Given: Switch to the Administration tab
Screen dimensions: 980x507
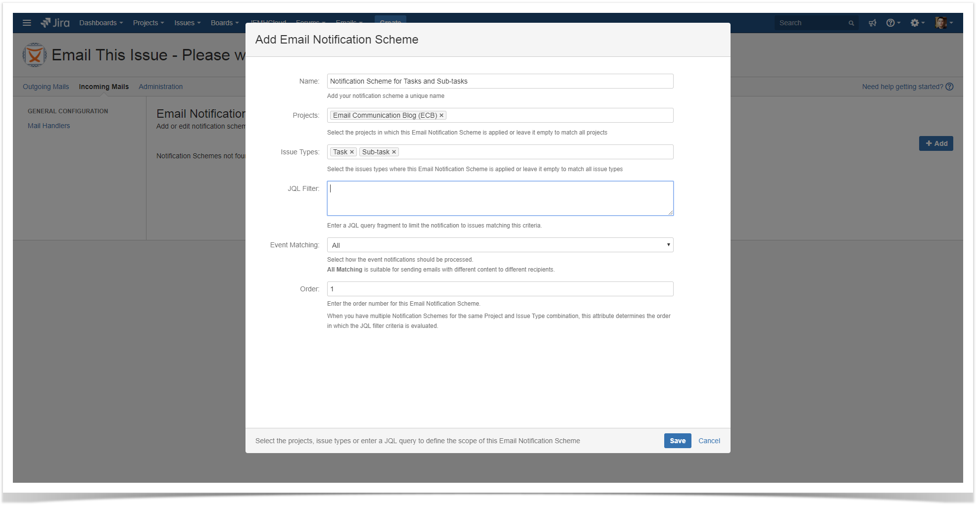Looking at the screenshot, I should pos(161,87).
